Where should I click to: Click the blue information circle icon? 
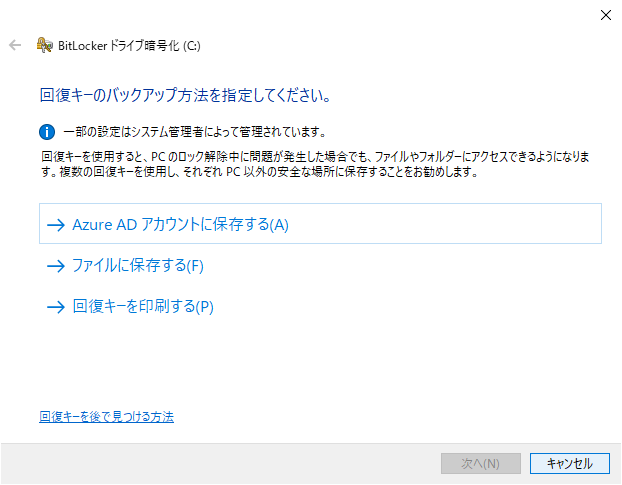[x=47, y=132]
